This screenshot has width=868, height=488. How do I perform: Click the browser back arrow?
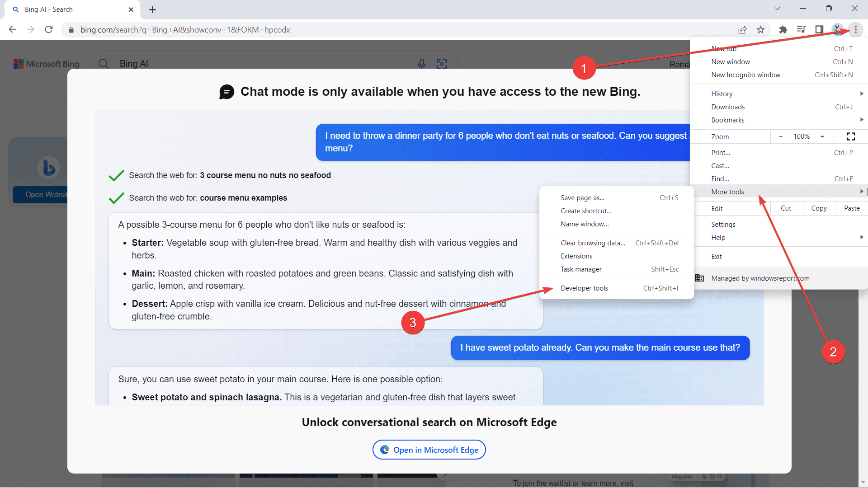(x=12, y=29)
